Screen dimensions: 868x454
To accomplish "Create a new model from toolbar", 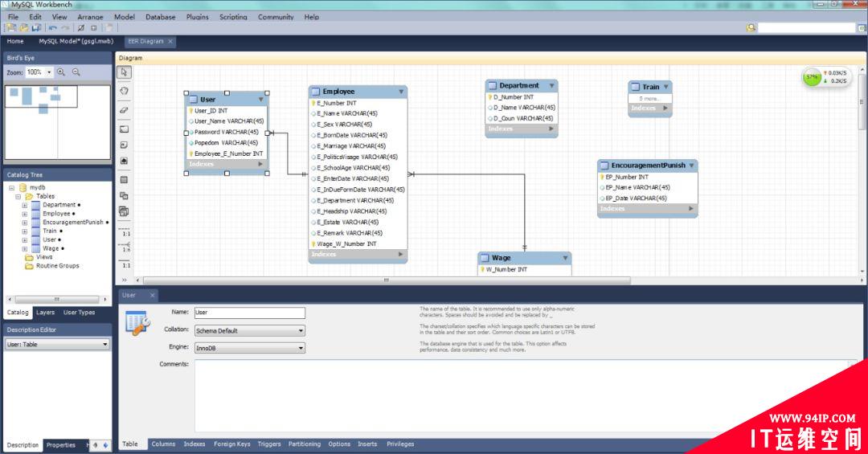I will point(11,27).
